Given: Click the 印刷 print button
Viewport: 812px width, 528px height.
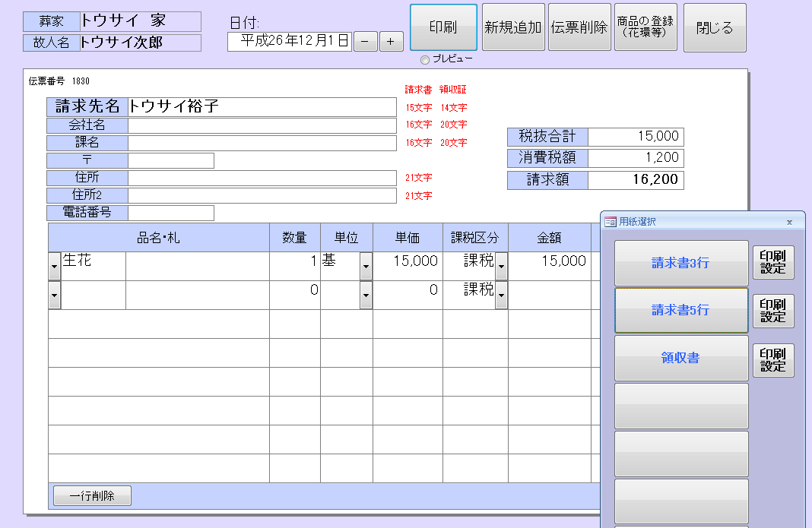Looking at the screenshot, I should click(x=443, y=28).
